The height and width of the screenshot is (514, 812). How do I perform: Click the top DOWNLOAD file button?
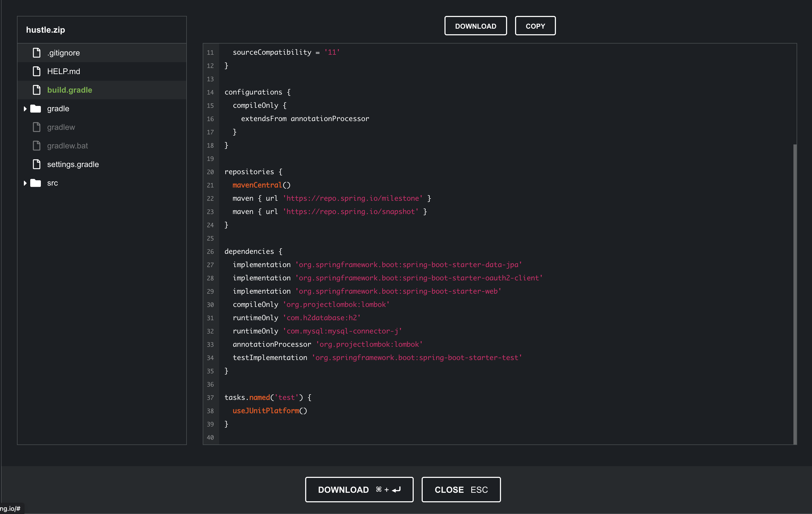(x=476, y=26)
